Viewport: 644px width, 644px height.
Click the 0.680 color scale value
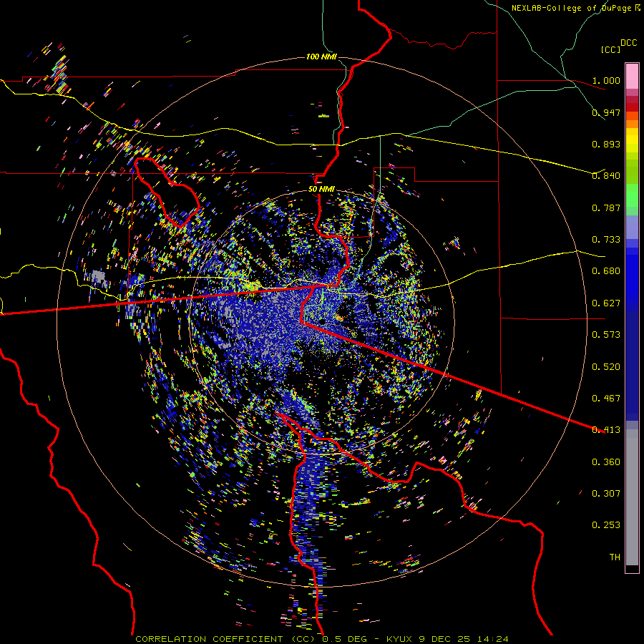tap(606, 271)
